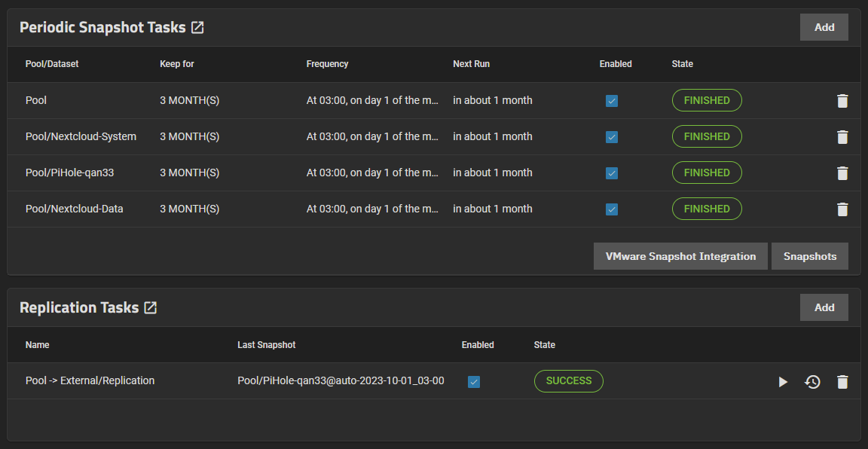Delete the Pool -> External/Replication task
The width and height of the screenshot is (868, 449).
tap(842, 381)
